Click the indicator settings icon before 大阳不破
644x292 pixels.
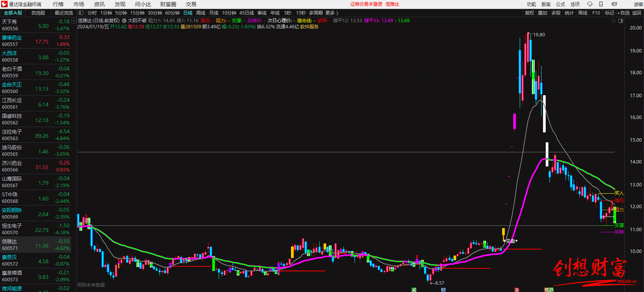click(x=124, y=21)
